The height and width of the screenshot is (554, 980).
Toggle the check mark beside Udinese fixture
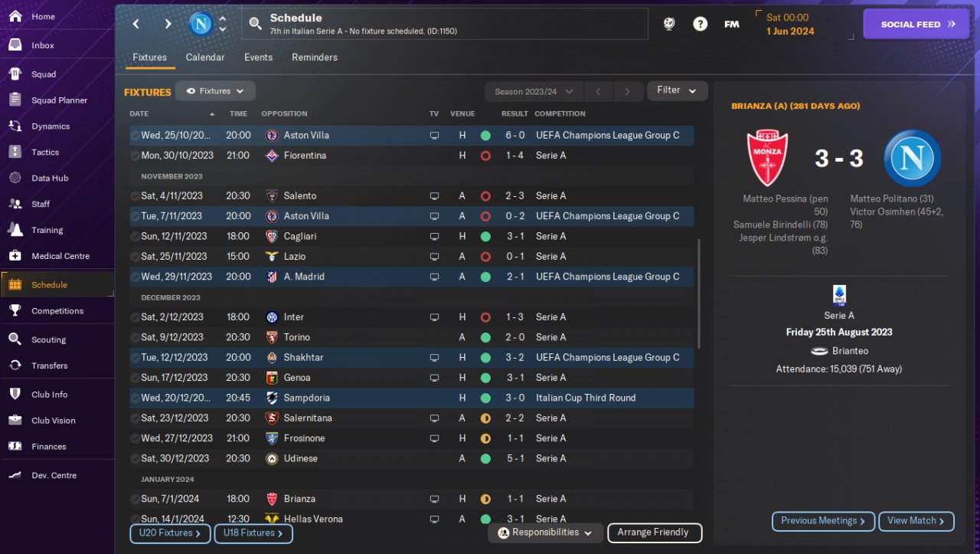[x=135, y=459]
